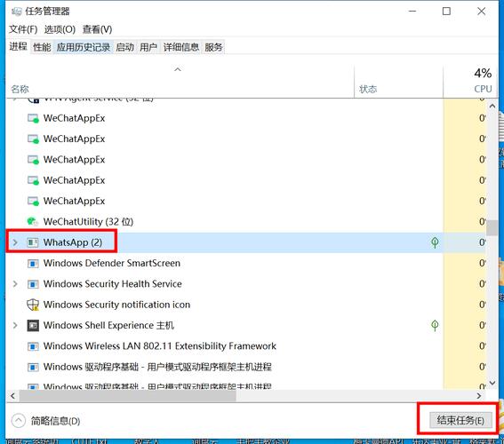Expand the WhatsApp (2) process group

point(15,242)
